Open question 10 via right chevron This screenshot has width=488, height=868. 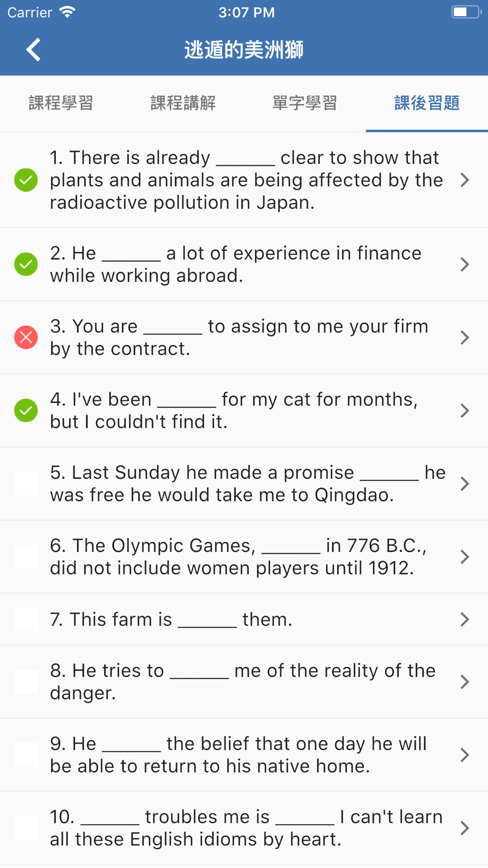(x=465, y=828)
